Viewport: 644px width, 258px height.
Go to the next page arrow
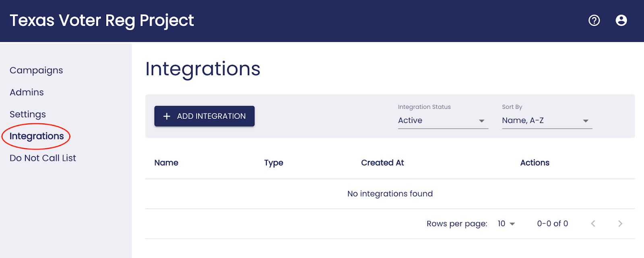click(x=620, y=223)
